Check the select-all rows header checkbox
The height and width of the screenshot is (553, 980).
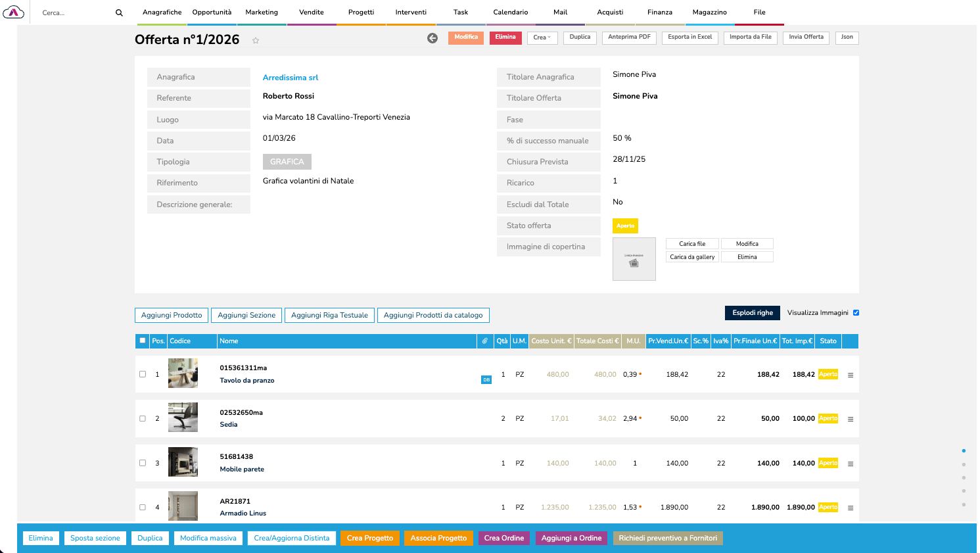(143, 341)
